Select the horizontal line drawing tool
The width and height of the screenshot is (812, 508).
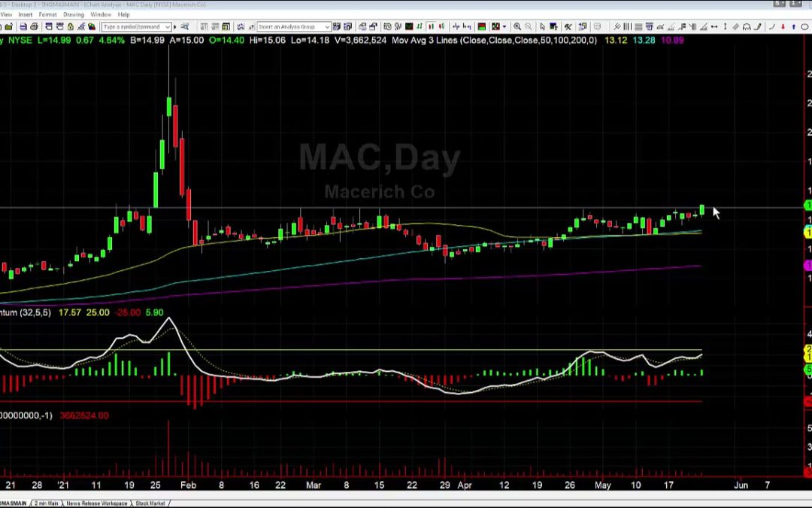(x=638, y=26)
